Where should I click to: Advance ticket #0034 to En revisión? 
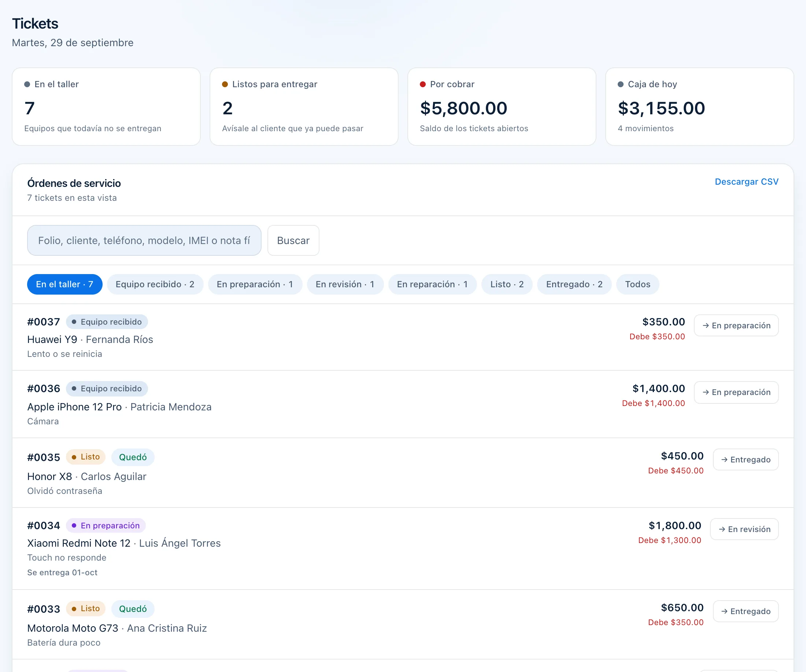(x=744, y=529)
